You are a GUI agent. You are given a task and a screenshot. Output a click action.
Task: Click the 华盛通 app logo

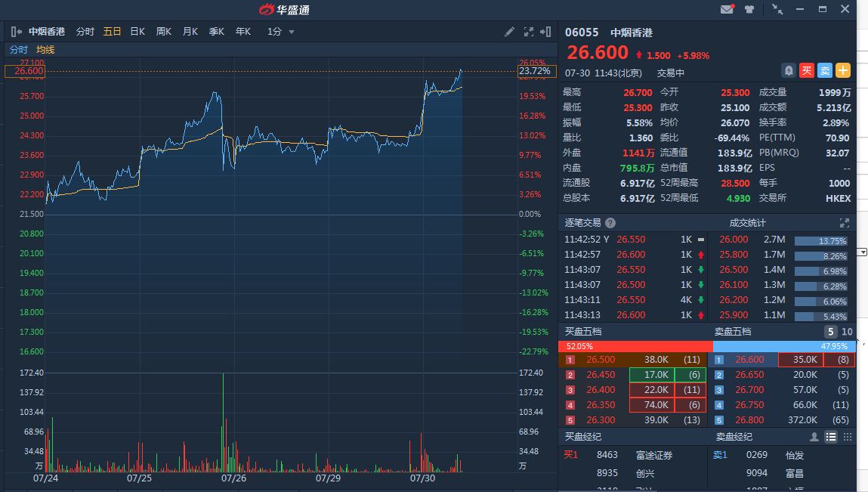tap(284, 9)
